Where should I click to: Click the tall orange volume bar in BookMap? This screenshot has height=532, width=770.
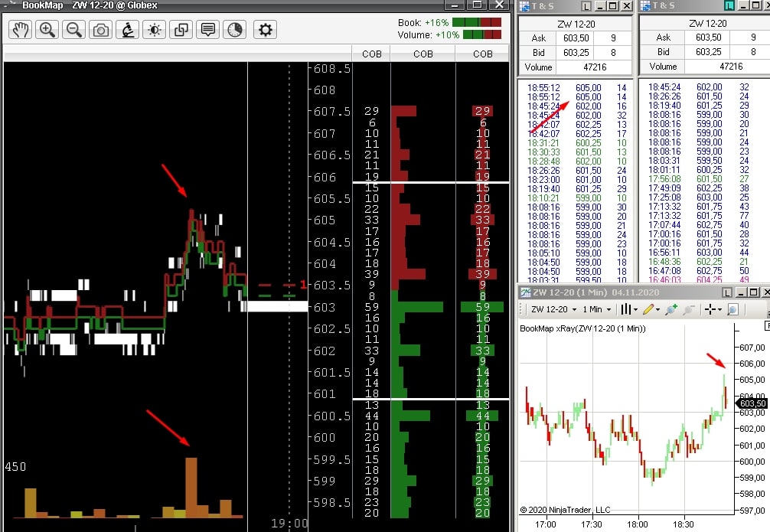coord(191,488)
